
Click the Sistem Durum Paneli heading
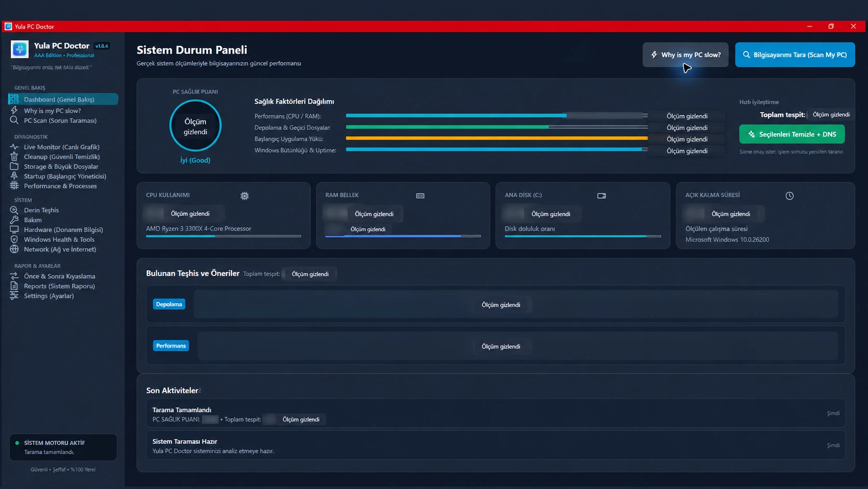click(192, 50)
